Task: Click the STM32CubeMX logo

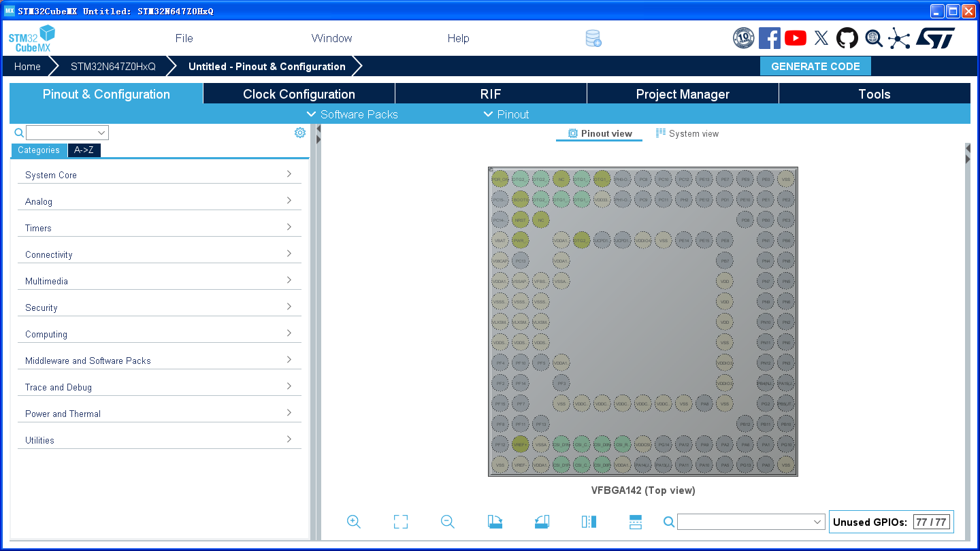Action: point(31,38)
